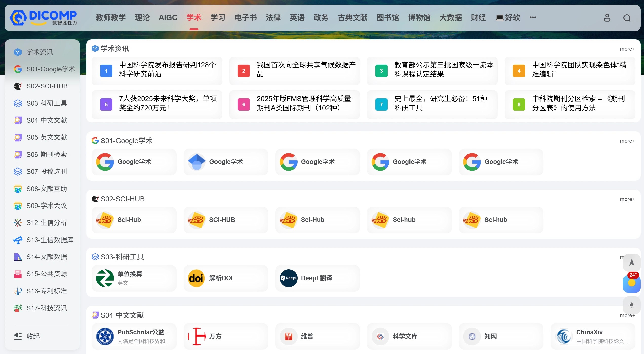This screenshot has width=644, height=354.
Task: Open the 维普 database card
Action: [318, 336]
